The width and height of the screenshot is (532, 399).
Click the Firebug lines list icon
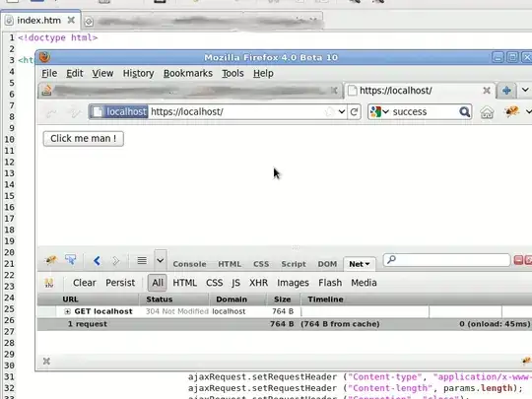pyautogui.click(x=142, y=260)
